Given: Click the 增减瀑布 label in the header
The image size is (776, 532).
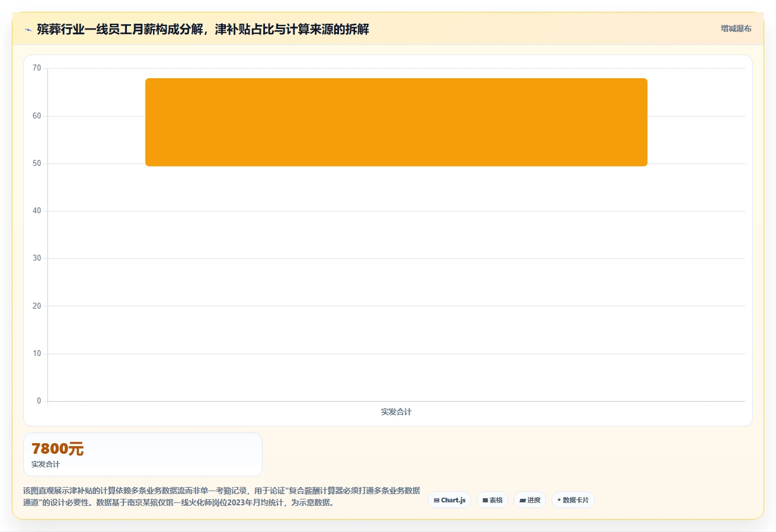Looking at the screenshot, I should (x=736, y=28).
